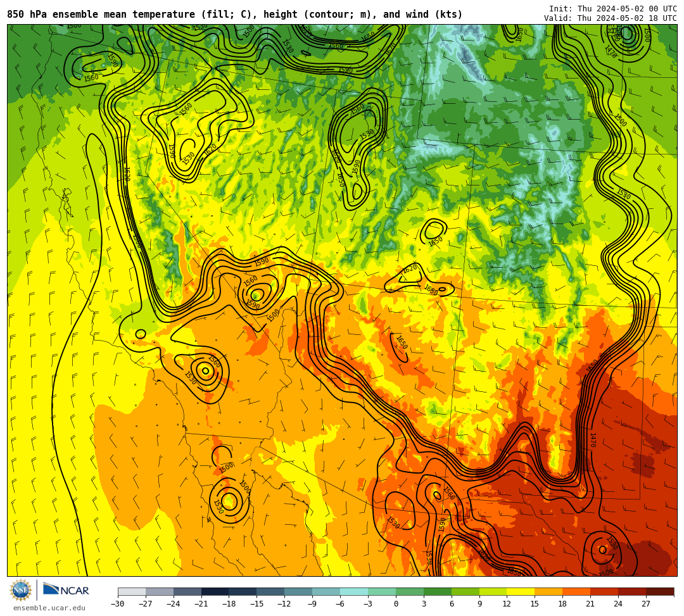The image size is (684, 616).
Task: Pick the light teal swatch between -9 and -6
Action: click(x=326, y=591)
